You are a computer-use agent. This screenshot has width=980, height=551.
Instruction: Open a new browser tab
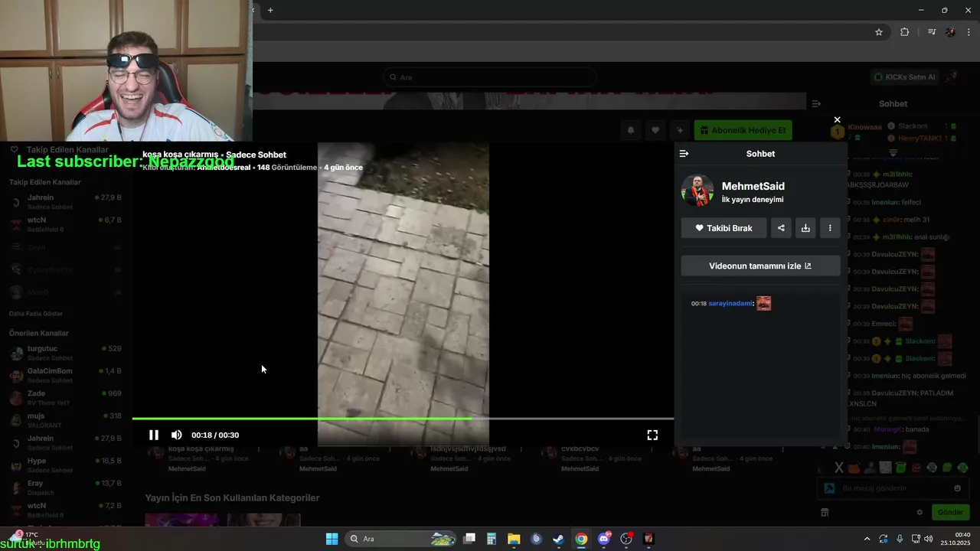(x=270, y=10)
